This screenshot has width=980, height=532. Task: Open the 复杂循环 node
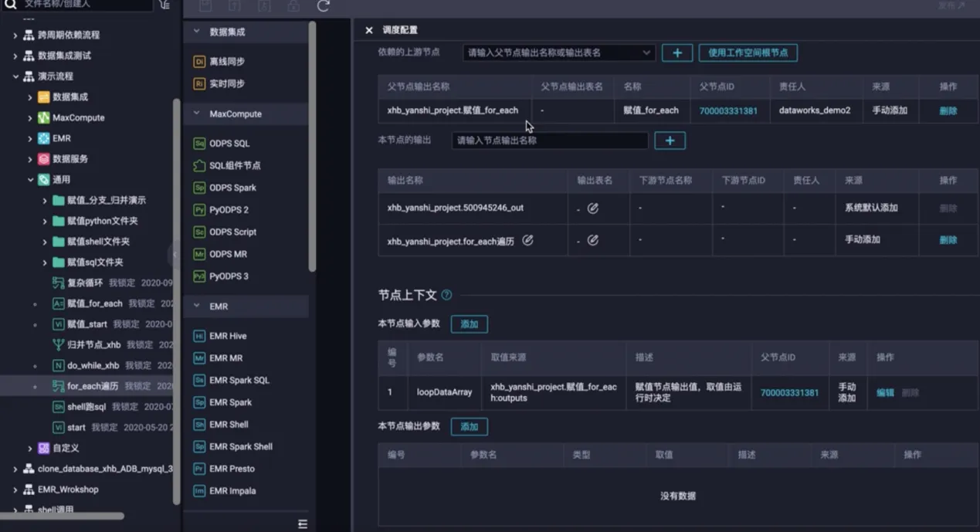85,283
